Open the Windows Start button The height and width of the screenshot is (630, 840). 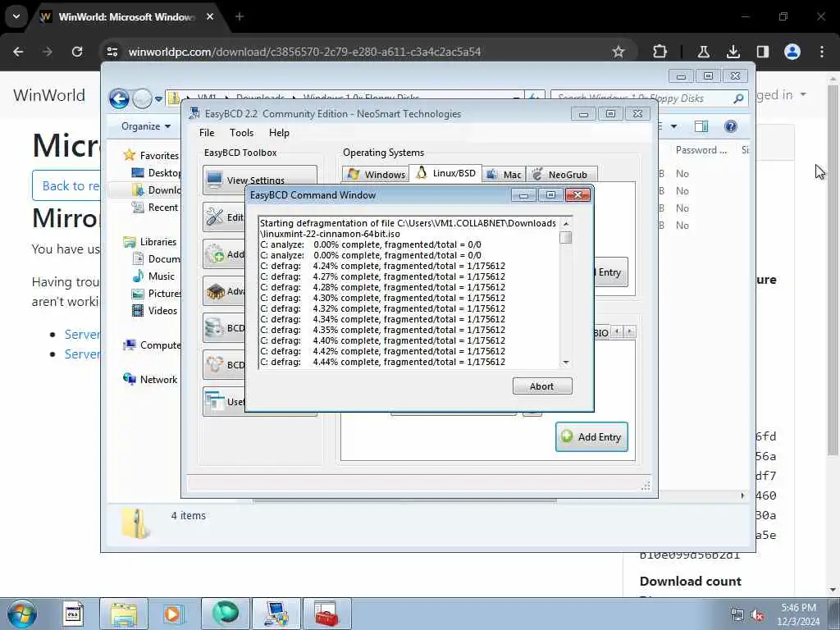pos(22,614)
